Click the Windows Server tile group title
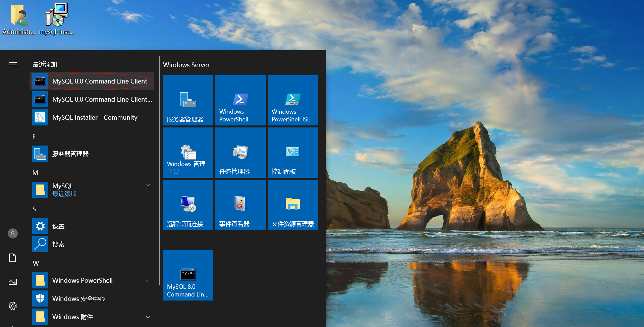This screenshot has height=327, width=644. [186, 65]
